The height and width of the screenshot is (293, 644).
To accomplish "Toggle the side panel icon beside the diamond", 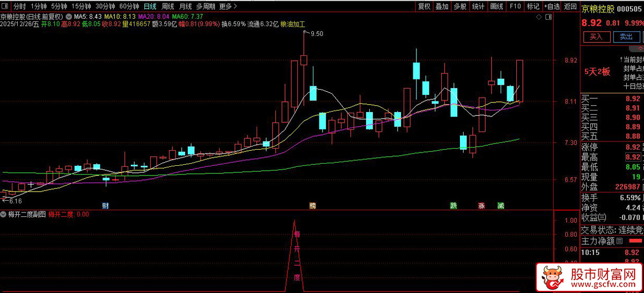I will coord(548,18).
